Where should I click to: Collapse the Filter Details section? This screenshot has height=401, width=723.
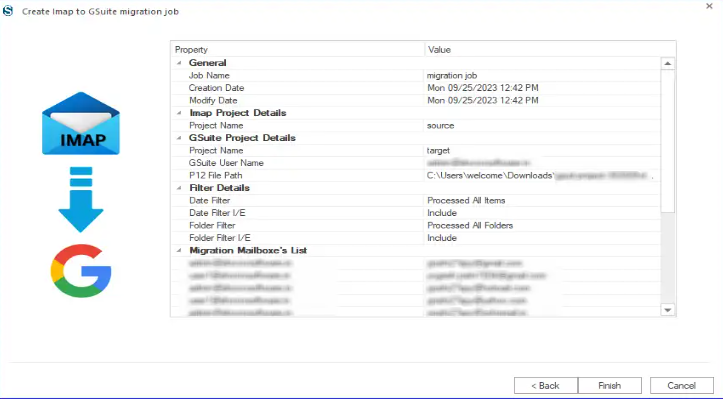[179, 188]
